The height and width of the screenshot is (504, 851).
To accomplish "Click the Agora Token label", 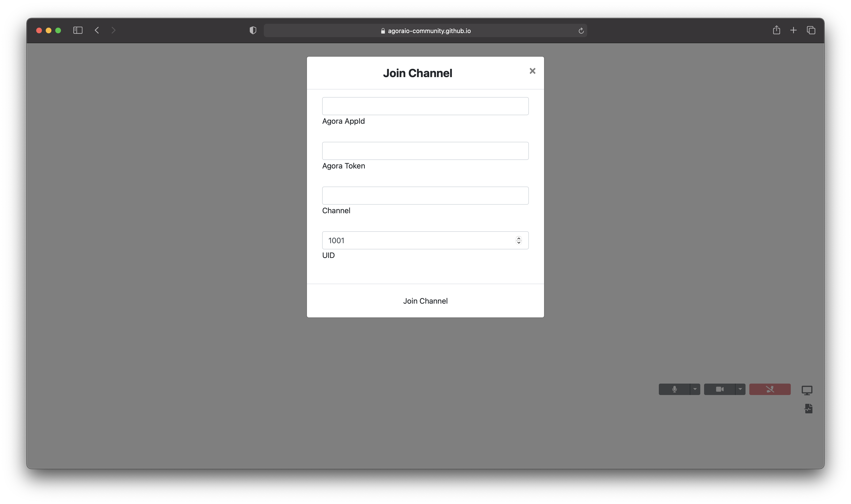I will click(x=343, y=166).
